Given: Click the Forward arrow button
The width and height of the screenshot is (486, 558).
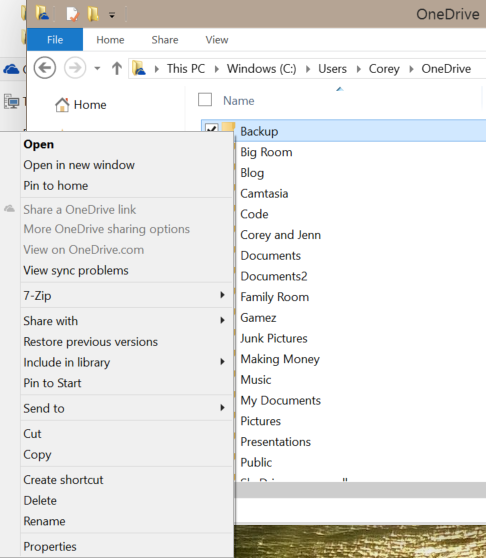Looking at the screenshot, I should [x=75, y=68].
